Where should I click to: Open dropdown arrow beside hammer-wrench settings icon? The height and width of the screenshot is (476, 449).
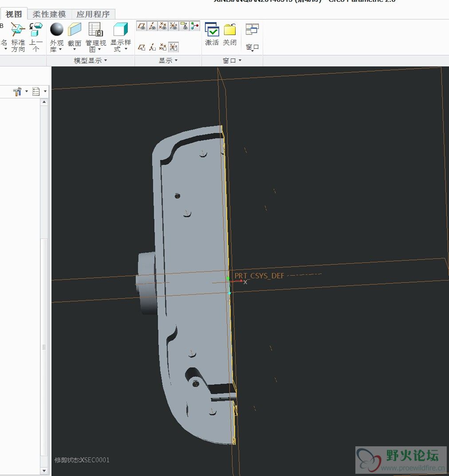pos(27,91)
